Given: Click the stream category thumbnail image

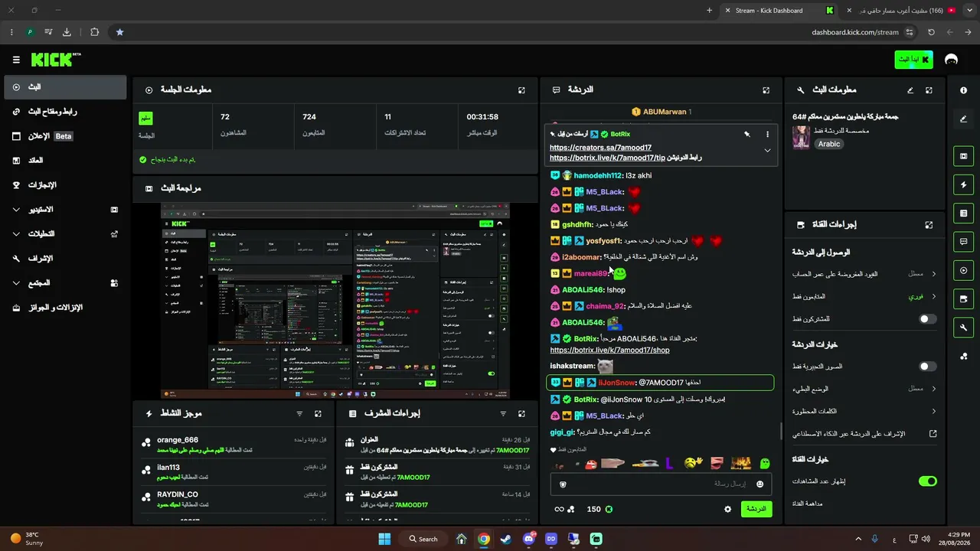Looking at the screenshot, I should tap(801, 137).
